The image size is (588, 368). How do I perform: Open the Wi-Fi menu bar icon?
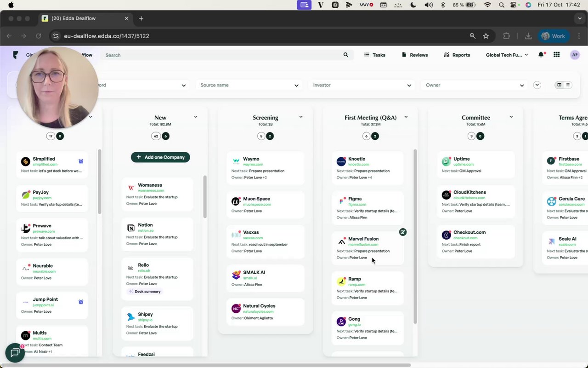(x=488, y=5)
